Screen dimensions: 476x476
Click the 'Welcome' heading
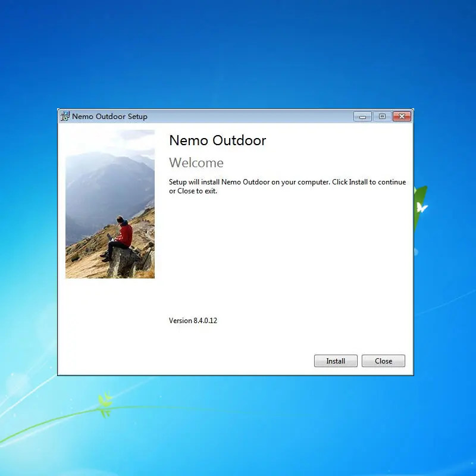click(x=196, y=162)
